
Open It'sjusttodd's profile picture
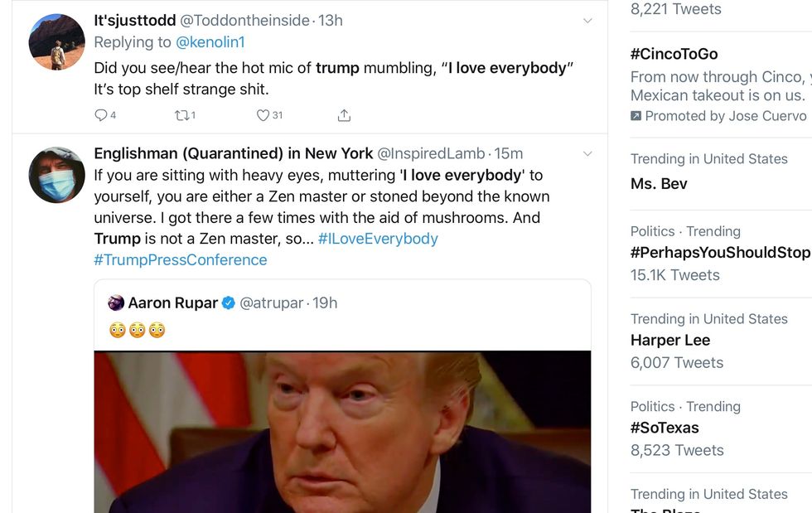(56, 41)
